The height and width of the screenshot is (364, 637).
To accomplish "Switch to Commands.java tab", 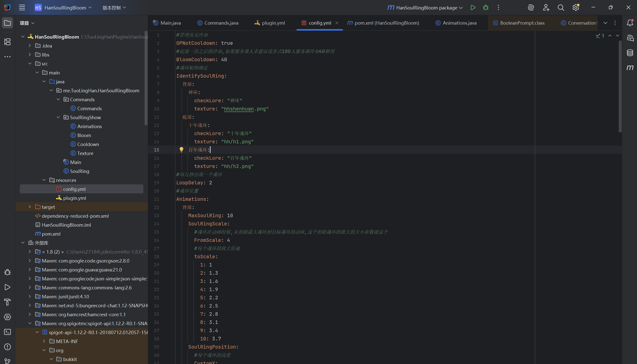I will pyautogui.click(x=218, y=23).
